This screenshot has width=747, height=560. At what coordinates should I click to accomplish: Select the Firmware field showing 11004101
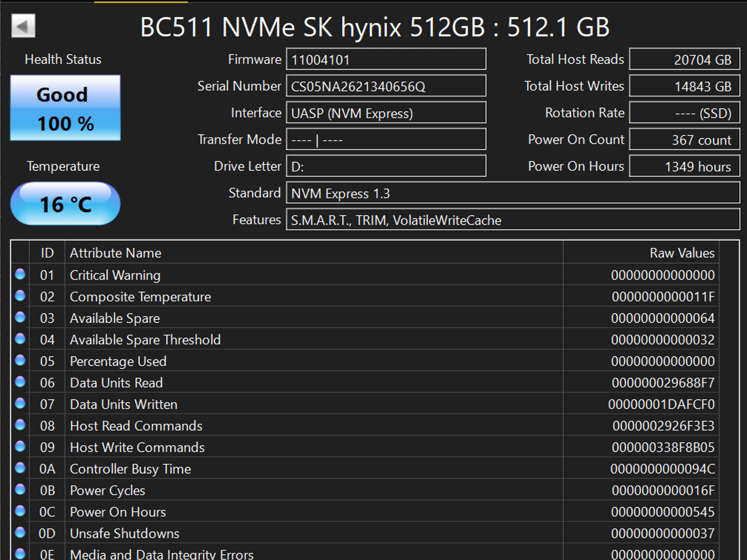[386, 59]
